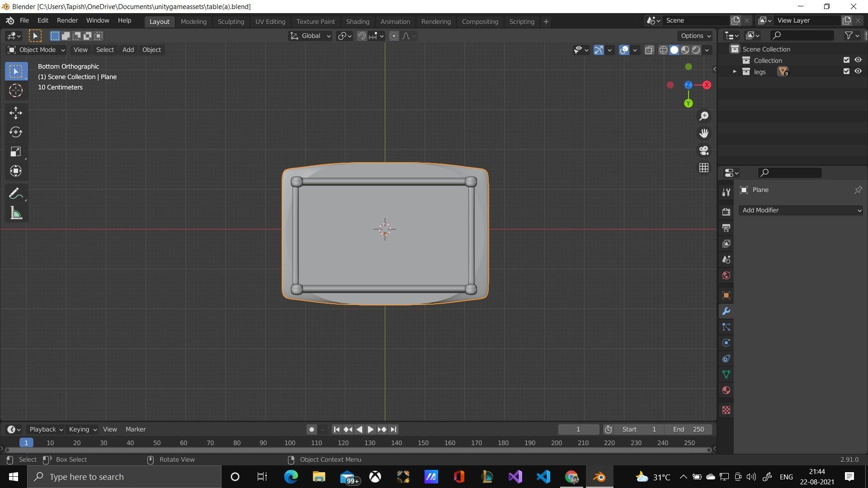Open Keying dropdown in timeline

(x=82, y=429)
